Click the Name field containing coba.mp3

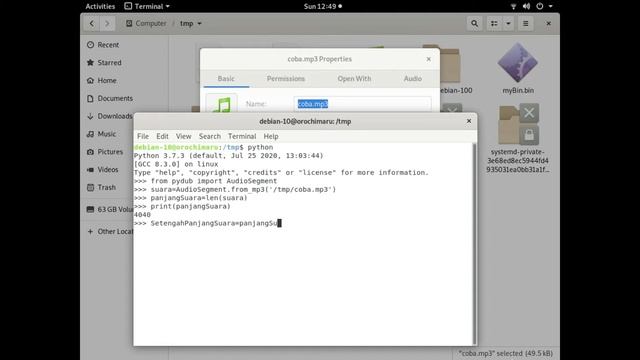click(x=362, y=104)
